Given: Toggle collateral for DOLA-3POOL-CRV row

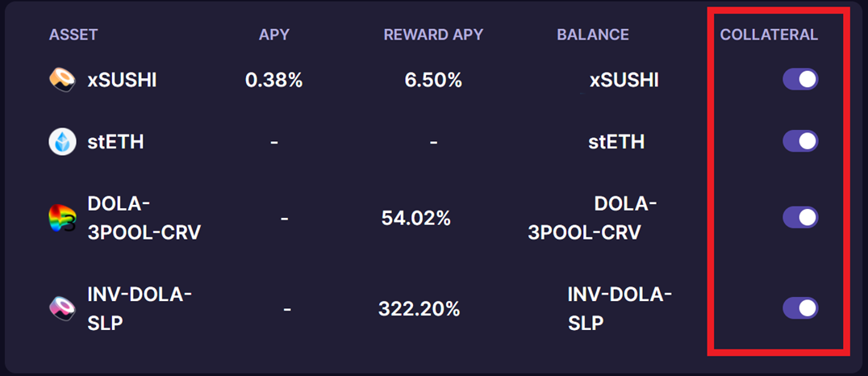Looking at the screenshot, I should (x=800, y=217).
